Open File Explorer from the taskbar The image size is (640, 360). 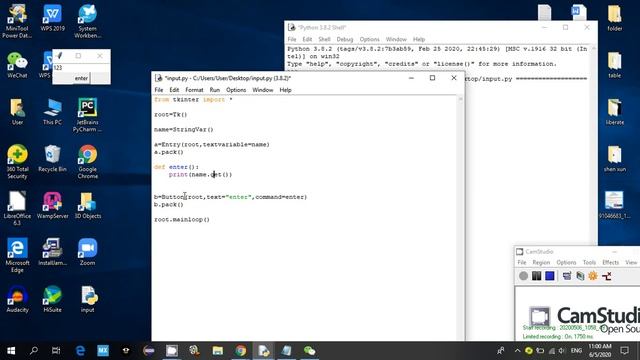point(218,351)
